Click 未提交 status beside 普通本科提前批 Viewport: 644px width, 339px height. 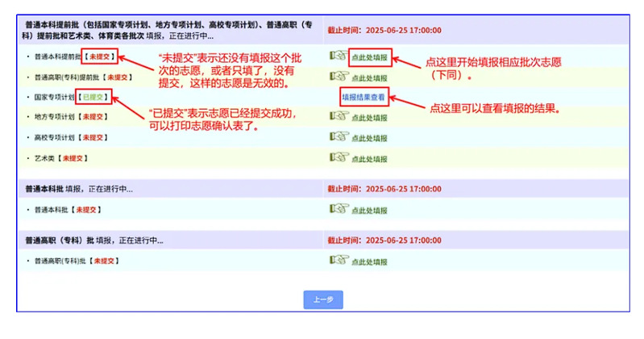tap(101, 57)
